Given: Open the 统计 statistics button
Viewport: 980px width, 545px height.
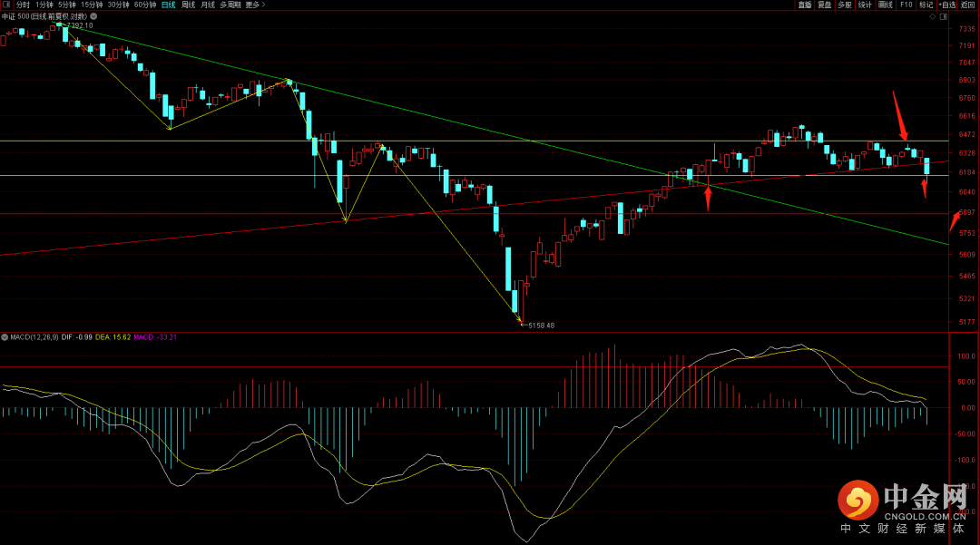Looking at the screenshot, I should pyautogui.click(x=865, y=5).
